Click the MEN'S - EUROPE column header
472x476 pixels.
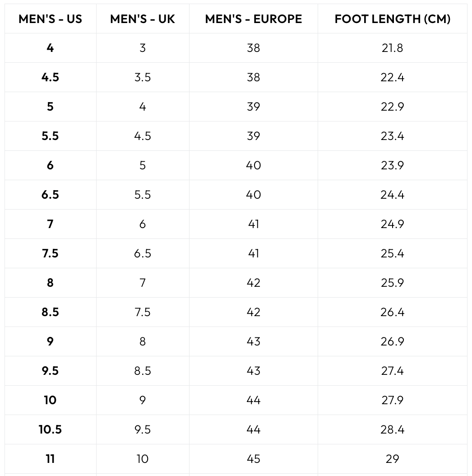(x=254, y=19)
